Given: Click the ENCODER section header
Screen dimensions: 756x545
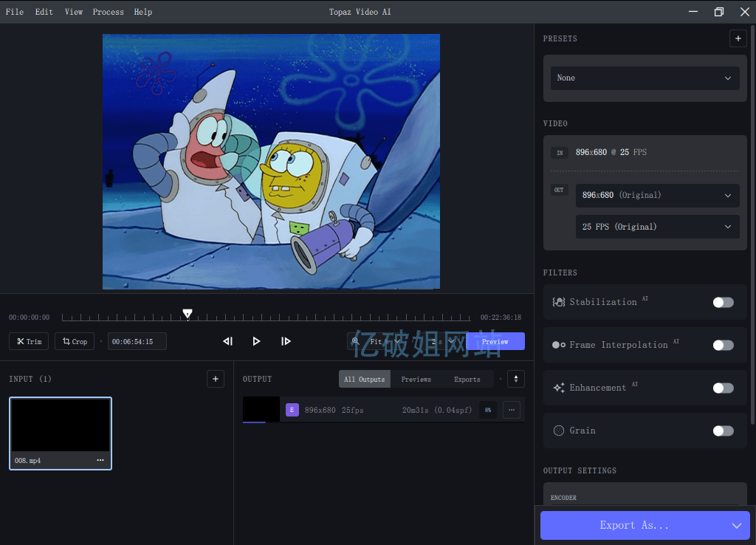Looking at the screenshot, I should click(563, 498).
